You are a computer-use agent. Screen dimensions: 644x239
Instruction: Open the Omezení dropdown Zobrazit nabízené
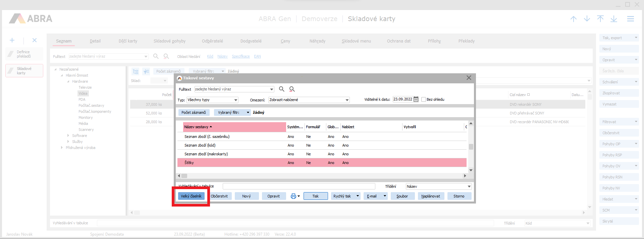tap(347, 100)
